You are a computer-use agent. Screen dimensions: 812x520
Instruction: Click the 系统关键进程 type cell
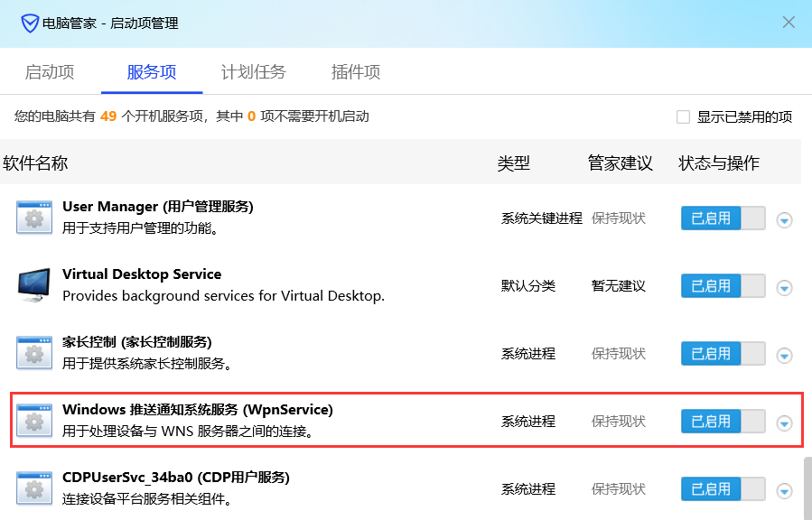[x=542, y=218]
